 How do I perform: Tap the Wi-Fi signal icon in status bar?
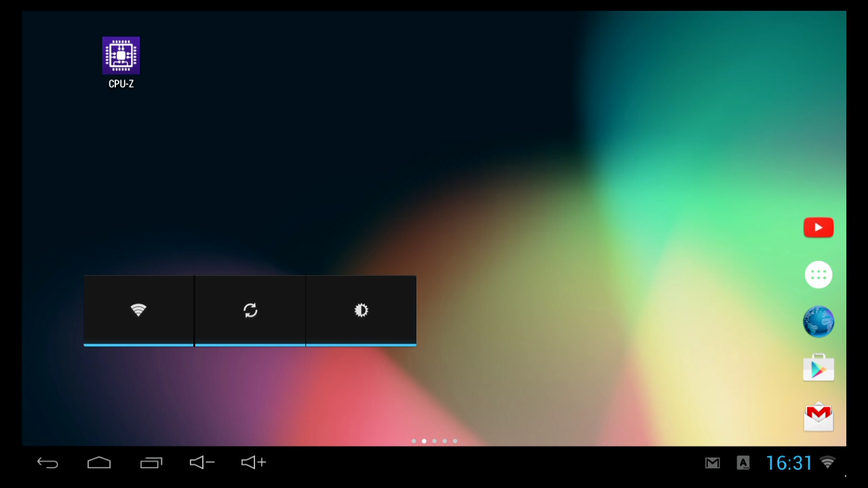827,462
